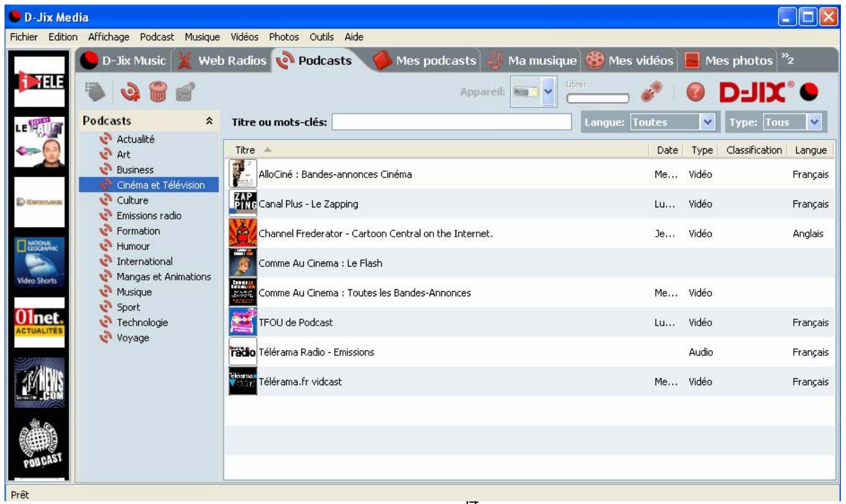The image size is (846, 504).
Task: Open the Musique menu
Action: tap(202, 37)
